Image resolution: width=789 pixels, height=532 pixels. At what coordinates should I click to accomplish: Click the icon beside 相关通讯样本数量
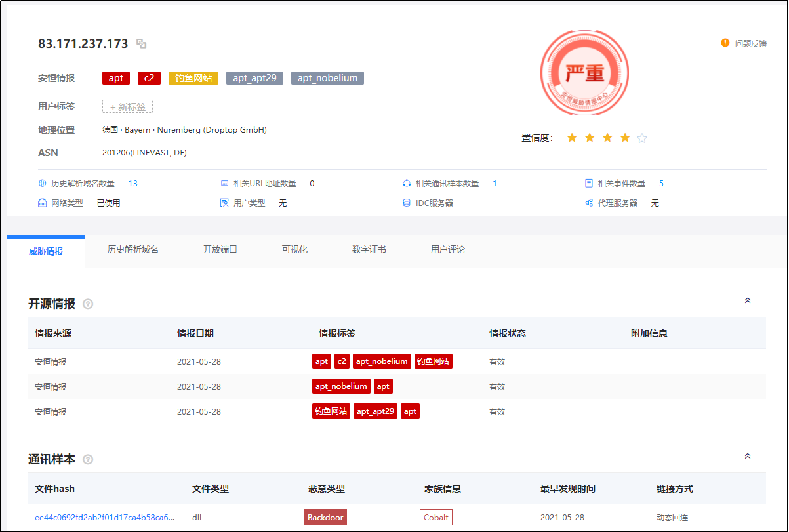[407, 184]
